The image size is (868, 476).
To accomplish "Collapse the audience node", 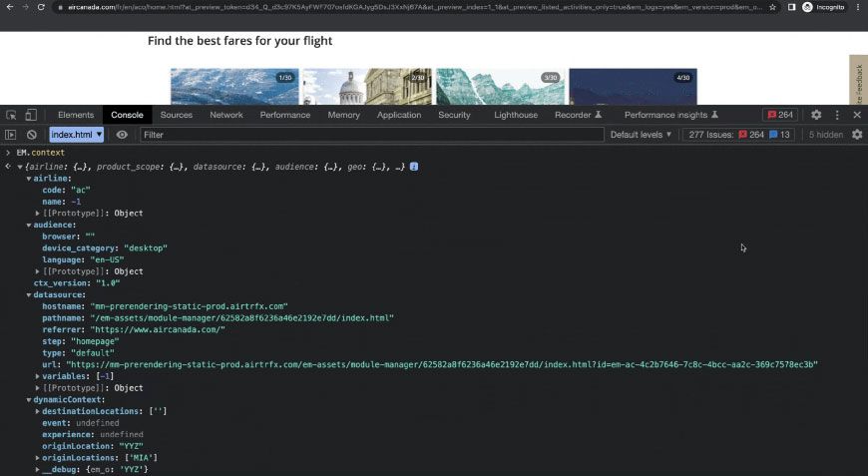I will coord(29,225).
